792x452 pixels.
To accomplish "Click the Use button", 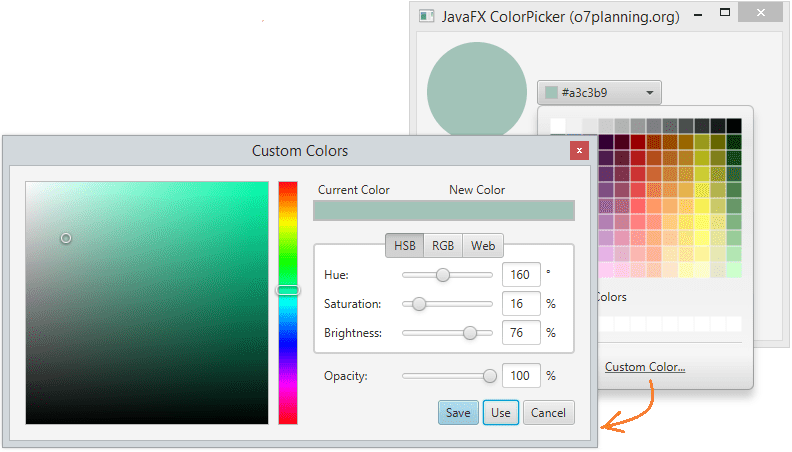I will tap(501, 413).
